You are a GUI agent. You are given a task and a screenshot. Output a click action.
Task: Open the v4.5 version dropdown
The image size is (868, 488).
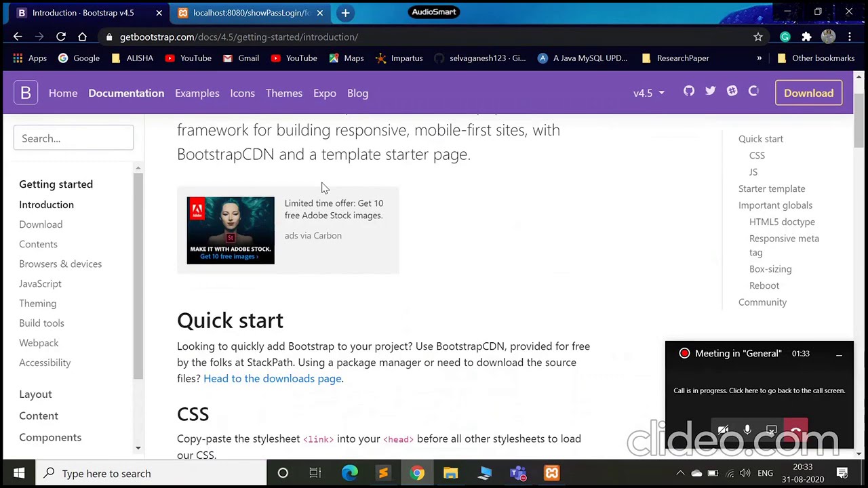649,93
